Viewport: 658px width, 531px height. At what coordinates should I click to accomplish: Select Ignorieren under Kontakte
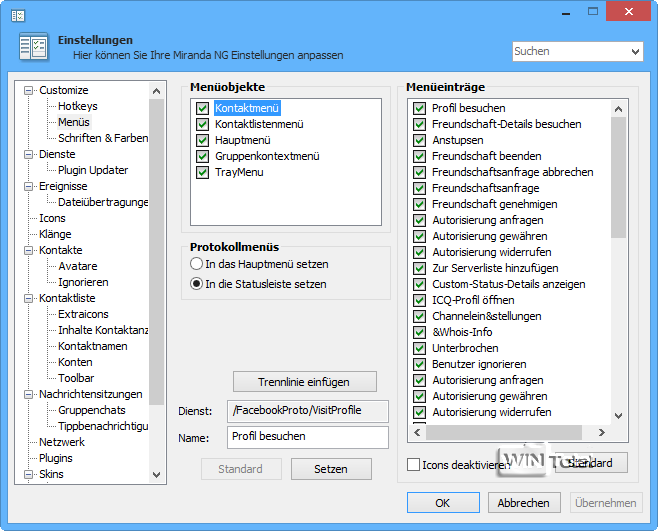(83, 282)
